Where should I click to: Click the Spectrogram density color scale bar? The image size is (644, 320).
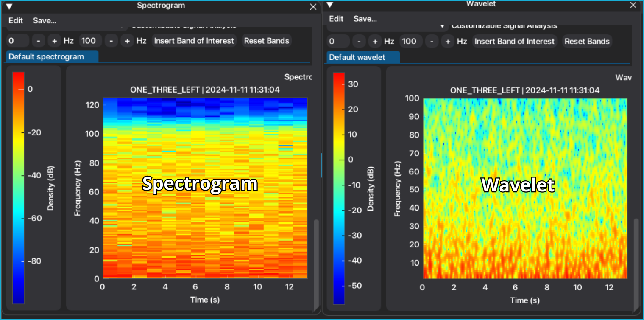point(18,188)
